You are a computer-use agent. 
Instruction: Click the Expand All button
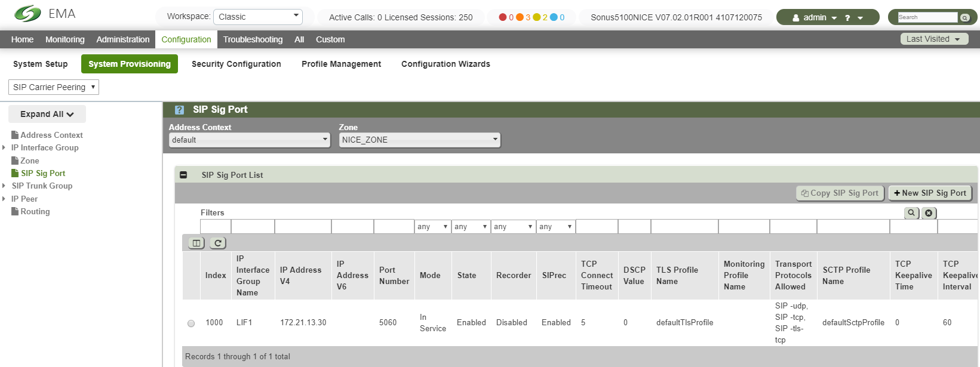47,114
